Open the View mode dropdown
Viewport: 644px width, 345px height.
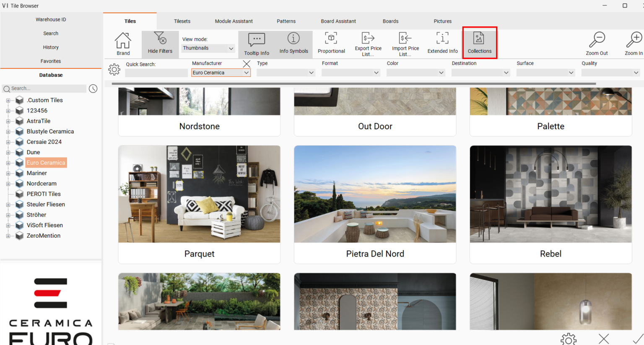tap(208, 48)
